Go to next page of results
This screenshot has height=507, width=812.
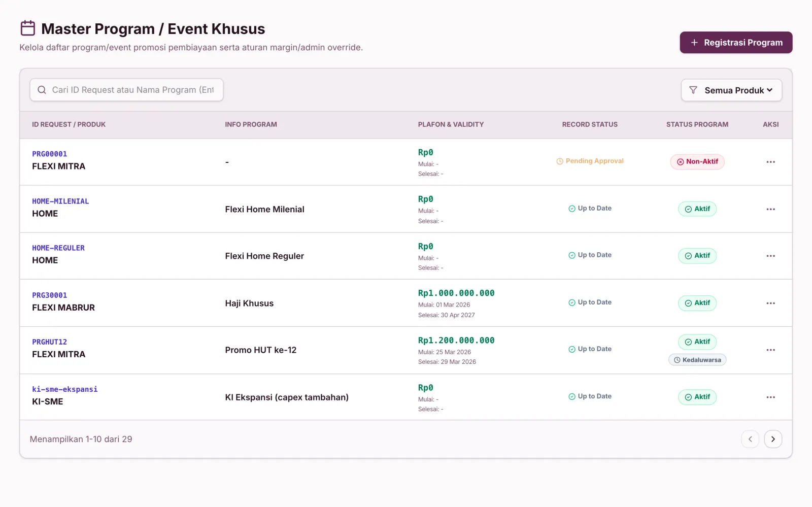point(773,439)
